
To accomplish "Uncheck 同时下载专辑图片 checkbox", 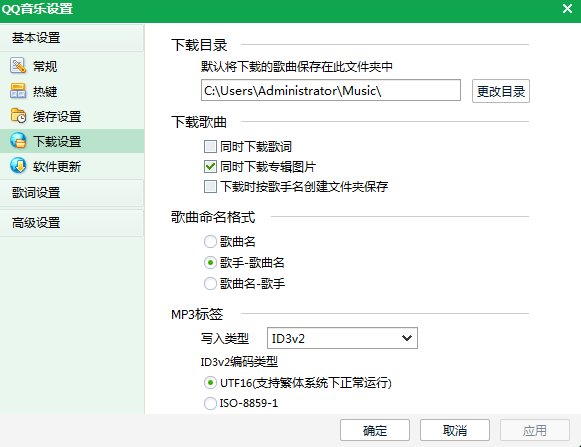I will (210, 166).
